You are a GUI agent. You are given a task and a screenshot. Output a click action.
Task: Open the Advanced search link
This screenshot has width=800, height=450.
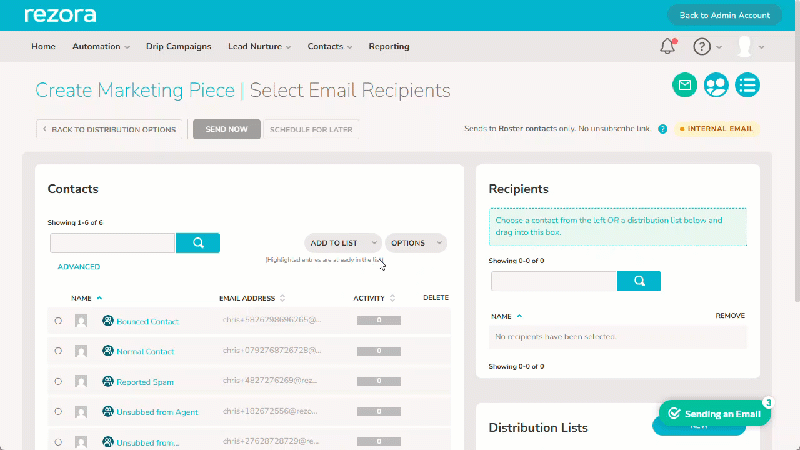pyautogui.click(x=79, y=267)
